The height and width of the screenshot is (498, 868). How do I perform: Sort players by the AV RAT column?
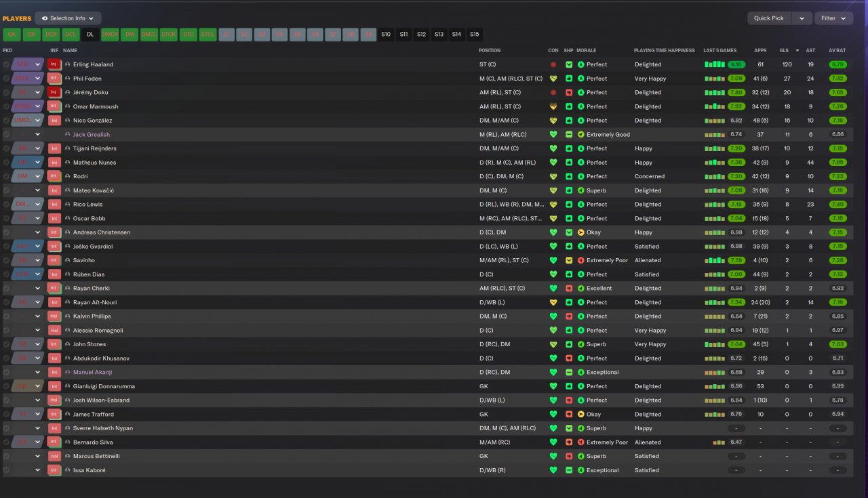click(837, 50)
